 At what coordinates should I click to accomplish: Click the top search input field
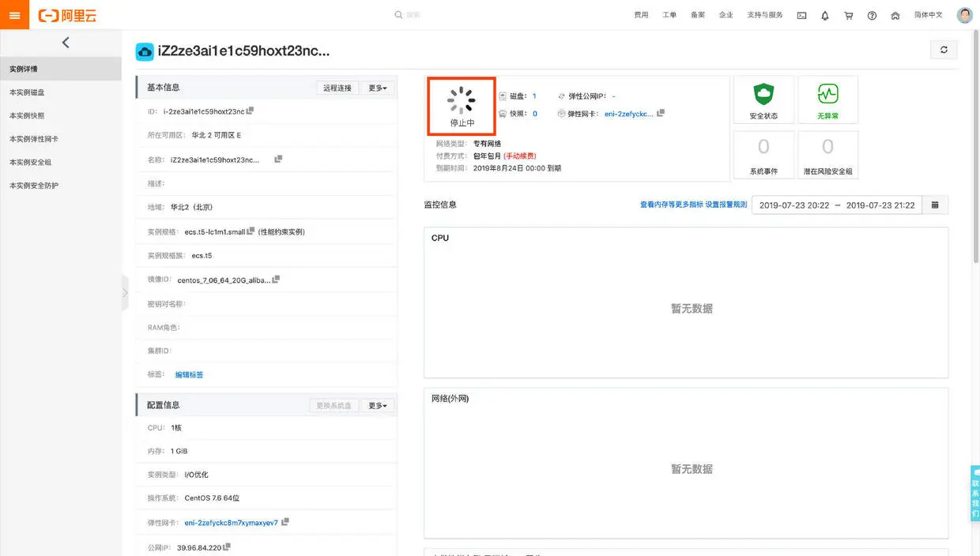pyautogui.click(x=506, y=15)
